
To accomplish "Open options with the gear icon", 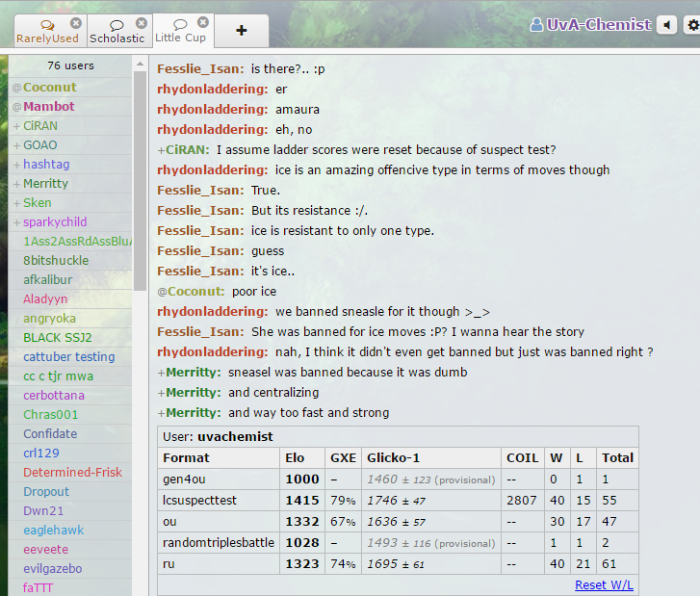I will coord(691,25).
